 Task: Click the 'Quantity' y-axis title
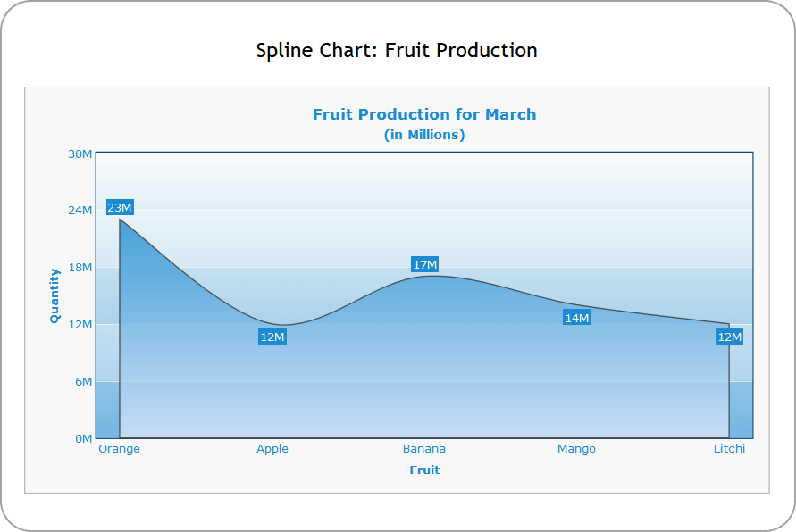tap(54, 295)
